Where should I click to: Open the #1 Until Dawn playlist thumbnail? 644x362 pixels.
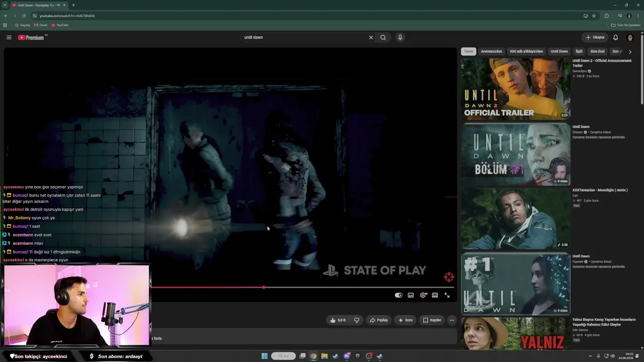tap(516, 284)
